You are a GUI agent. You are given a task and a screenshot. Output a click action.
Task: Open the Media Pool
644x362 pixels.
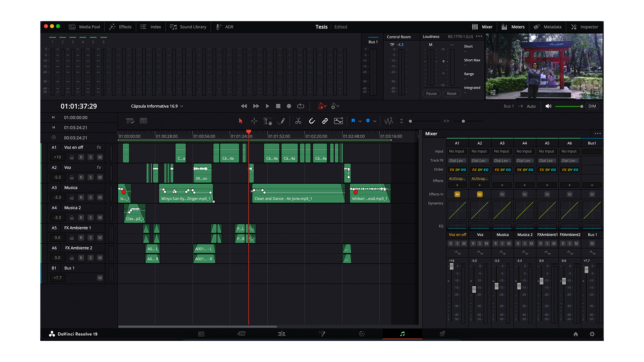[84, 27]
